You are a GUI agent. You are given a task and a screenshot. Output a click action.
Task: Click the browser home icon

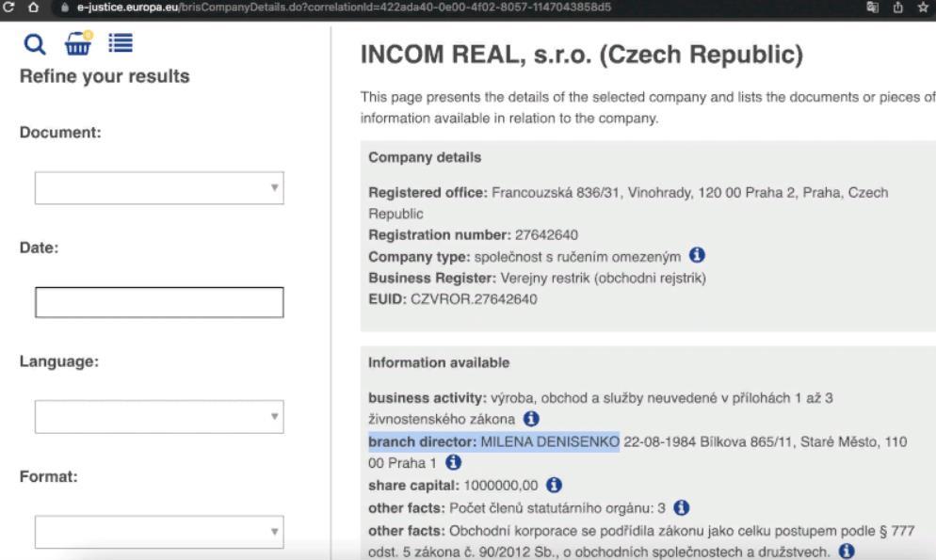point(34,8)
